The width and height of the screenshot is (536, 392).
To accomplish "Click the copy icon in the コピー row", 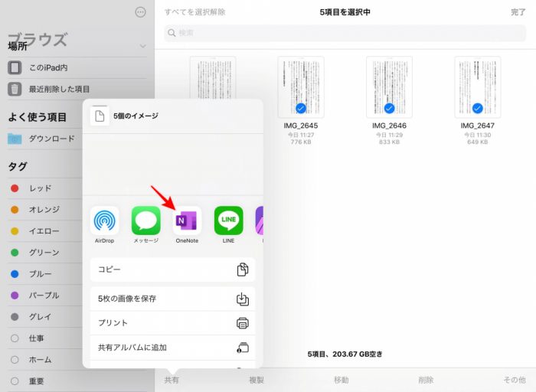I will (x=243, y=269).
